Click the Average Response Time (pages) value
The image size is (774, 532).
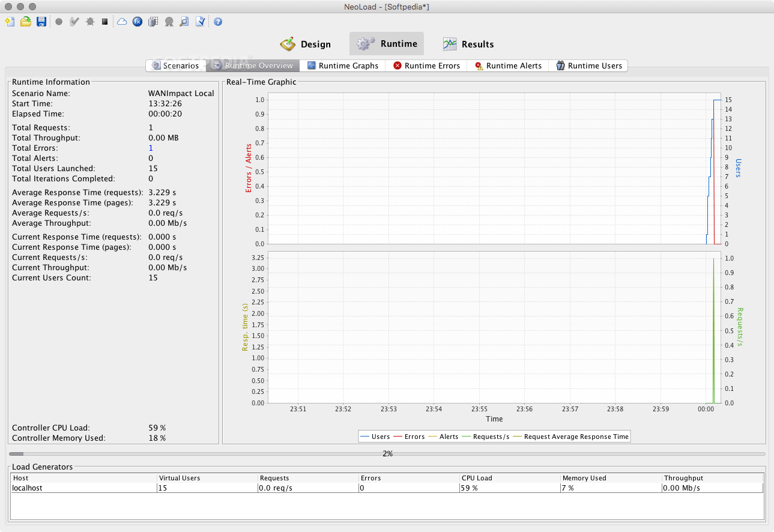(x=162, y=202)
